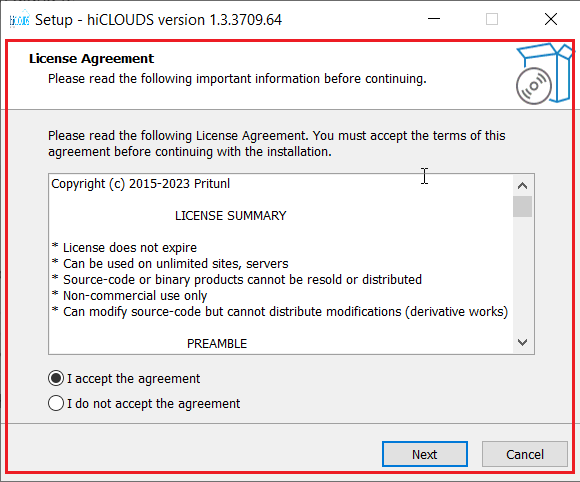Click the Cancel button
The height and width of the screenshot is (482, 580).
pyautogui.click(x=525, y=454)
